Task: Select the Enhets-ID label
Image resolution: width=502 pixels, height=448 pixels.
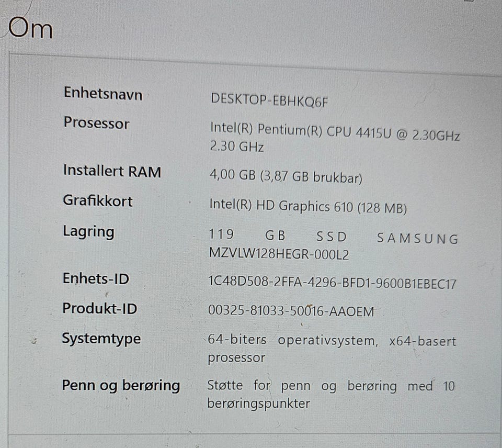Action: click(x=96, y=278)
